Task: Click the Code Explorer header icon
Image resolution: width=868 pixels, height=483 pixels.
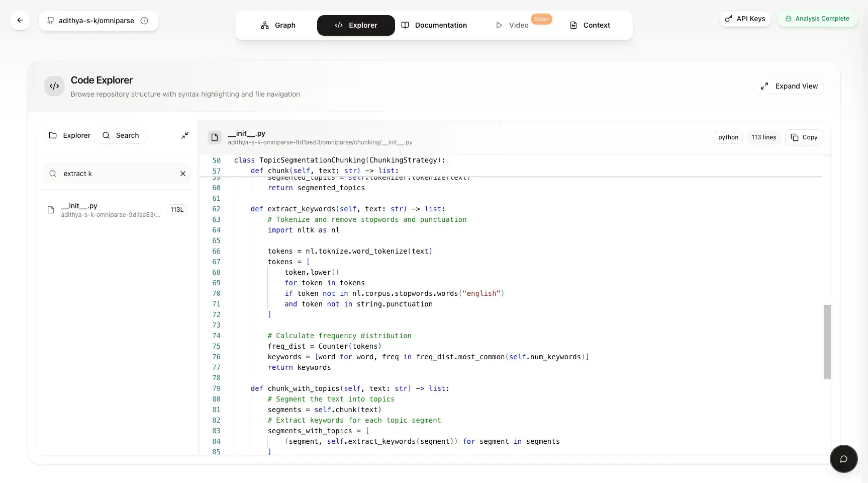Action: pos(54,86)
